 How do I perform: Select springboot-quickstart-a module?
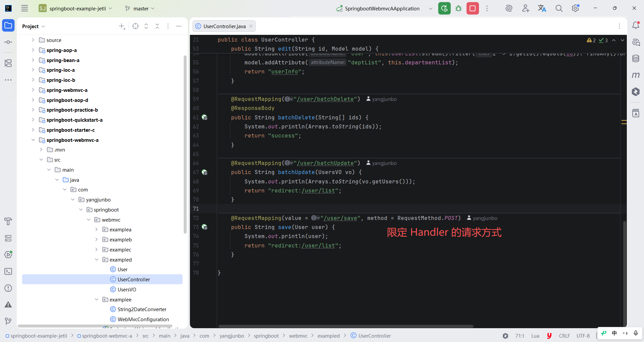pyautogui.click(x=74, y=120)
